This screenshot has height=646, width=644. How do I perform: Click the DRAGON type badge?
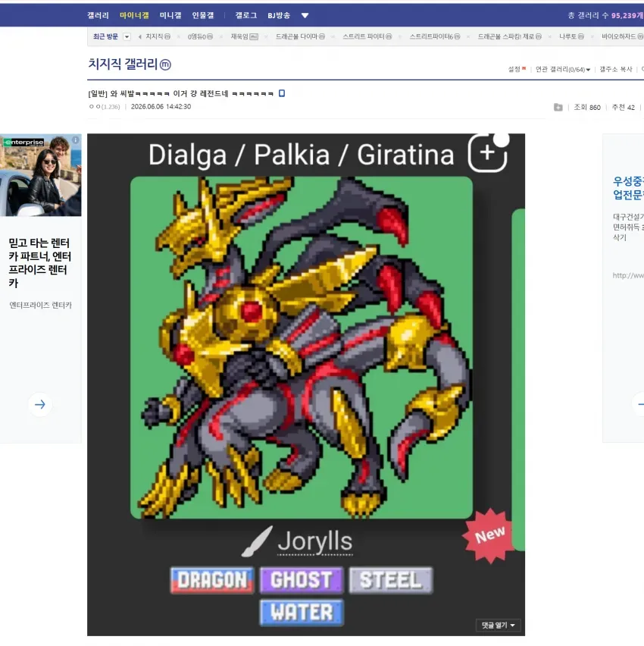pos(212,580)
